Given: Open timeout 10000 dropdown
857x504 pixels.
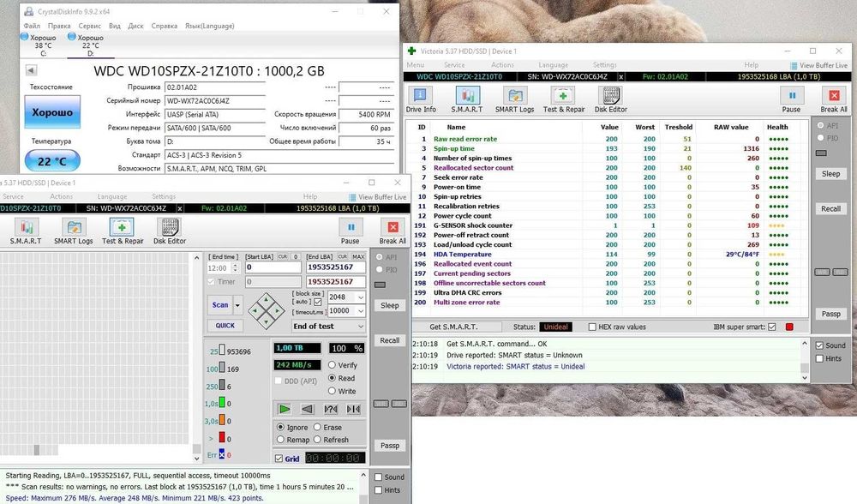Looking at the screenshot, I should (361, 310).
